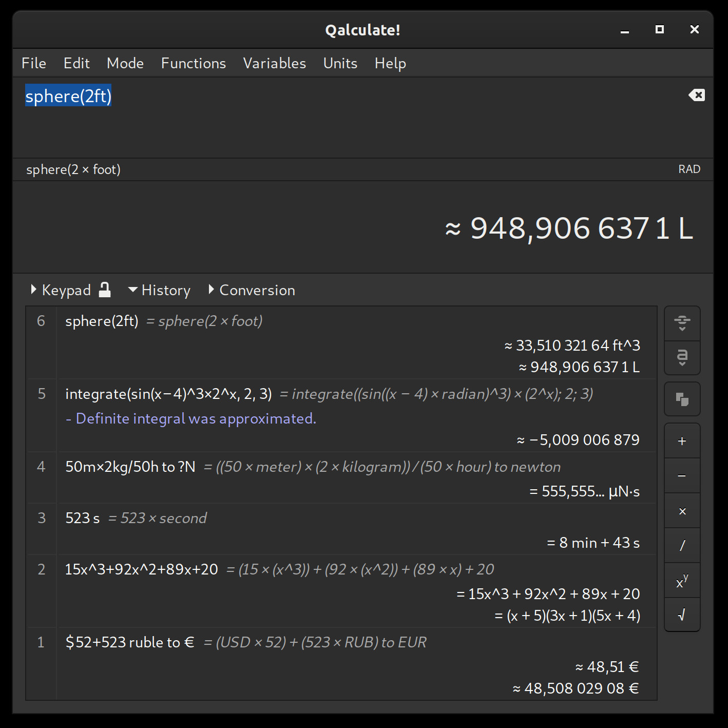The image size is (728, 728).
Task: Click the multiply operator button
Action: (x=682, y=511)
